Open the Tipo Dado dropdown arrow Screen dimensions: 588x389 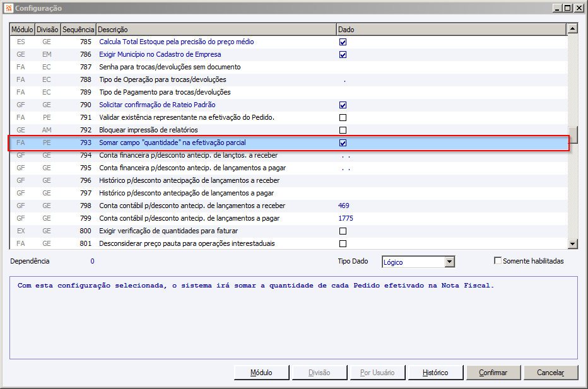(x=450, y=262)
